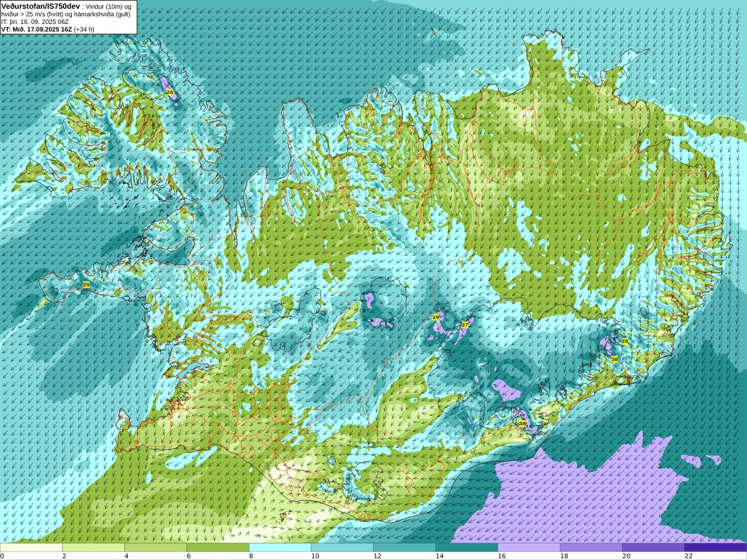The image size is (747, 560).
Task: Click the 'VT: Mið. 17.09.2025 16Z (+34 h)' line
Action: 48,29
